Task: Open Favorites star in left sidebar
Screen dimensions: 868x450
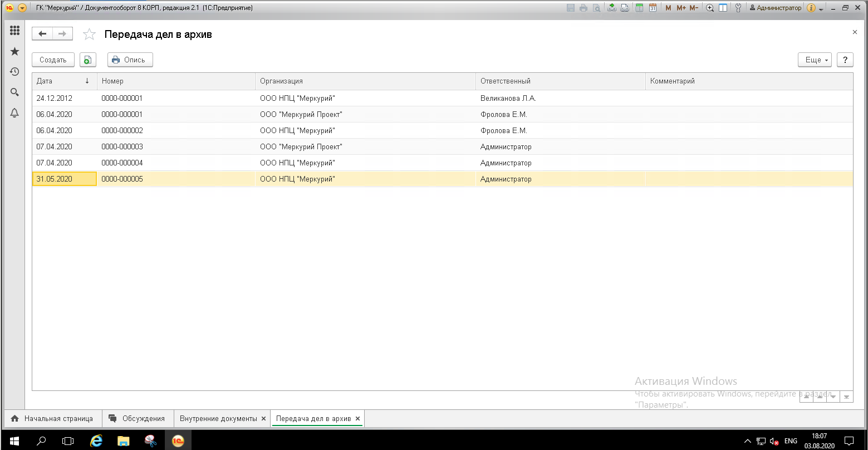Action: (x=15, y=52)
